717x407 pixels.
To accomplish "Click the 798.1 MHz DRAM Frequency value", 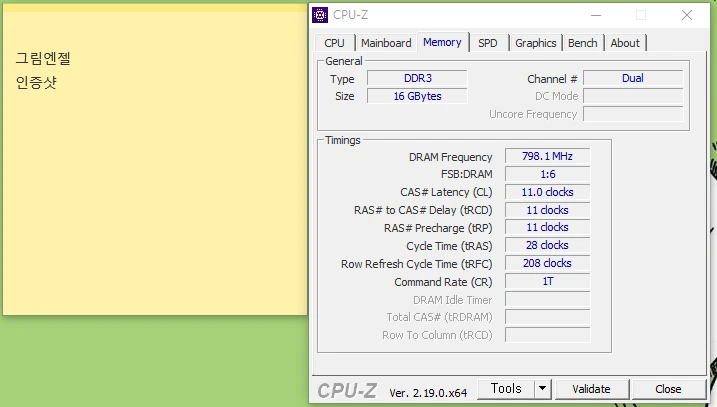I will pos(547,156).
